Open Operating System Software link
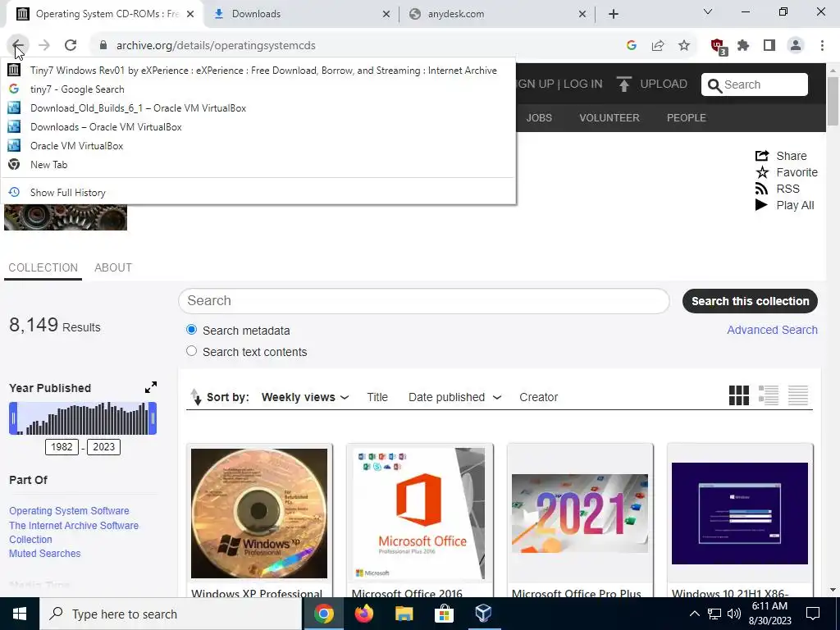Image resolution: width=840 pixels, height=630 pixels. 69,510
